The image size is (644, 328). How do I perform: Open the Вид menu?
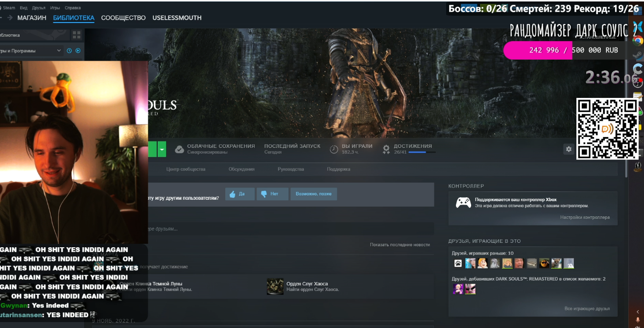point(24,8)
